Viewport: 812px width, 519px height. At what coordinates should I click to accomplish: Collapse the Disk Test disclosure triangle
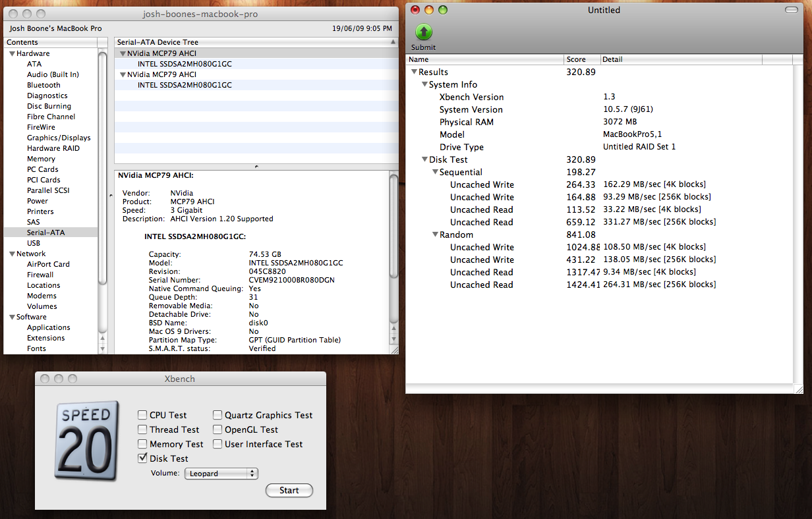coord(424,159)
